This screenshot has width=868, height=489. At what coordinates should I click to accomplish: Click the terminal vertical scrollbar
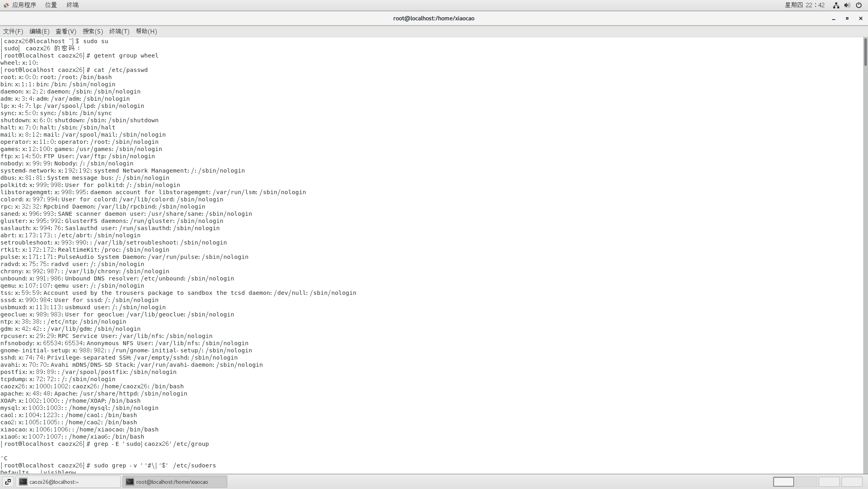click(865, 52)
